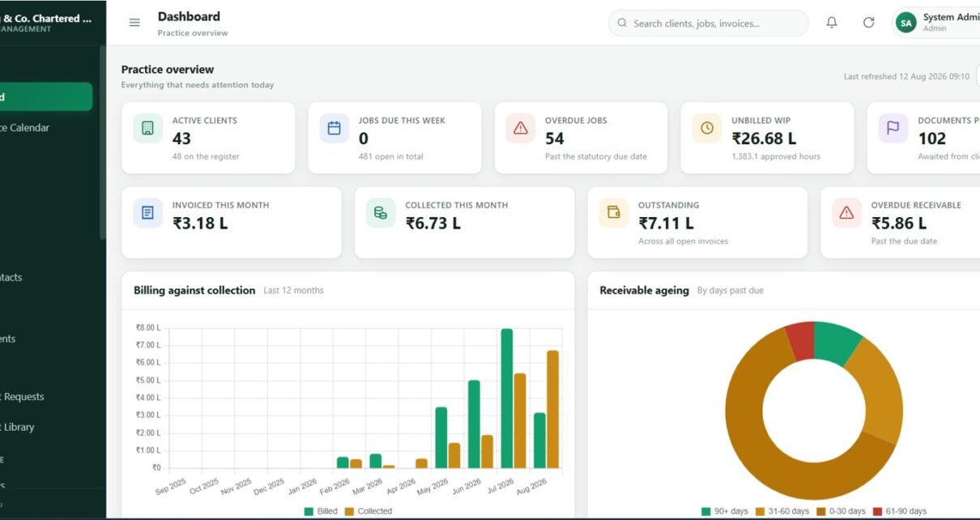Toggle the Collected legend in bar chart
Screen dimensions: 980x520
[x=369, y=511]
